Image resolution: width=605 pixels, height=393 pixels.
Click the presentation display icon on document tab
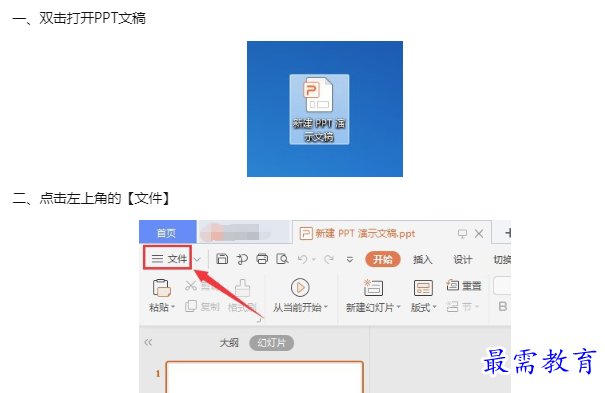[462, 233]
